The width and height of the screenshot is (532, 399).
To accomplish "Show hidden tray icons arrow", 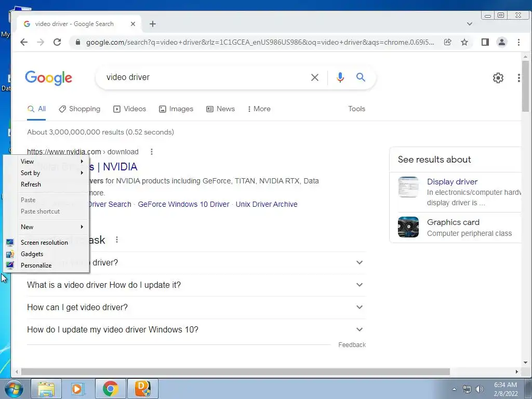I will point(454,390).
